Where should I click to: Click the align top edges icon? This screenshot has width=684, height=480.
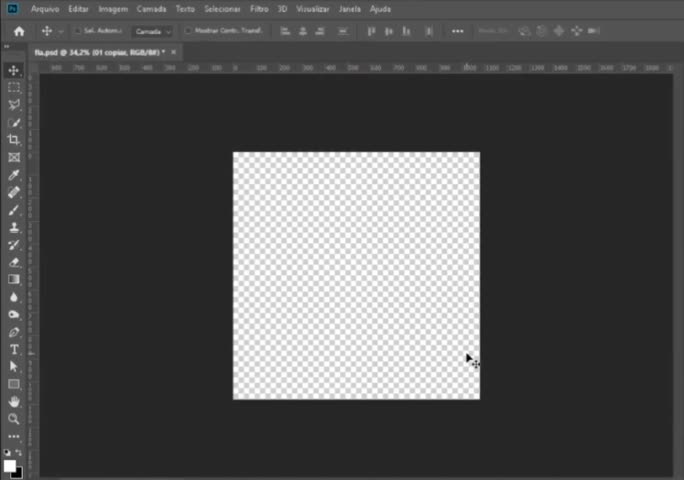371,31
